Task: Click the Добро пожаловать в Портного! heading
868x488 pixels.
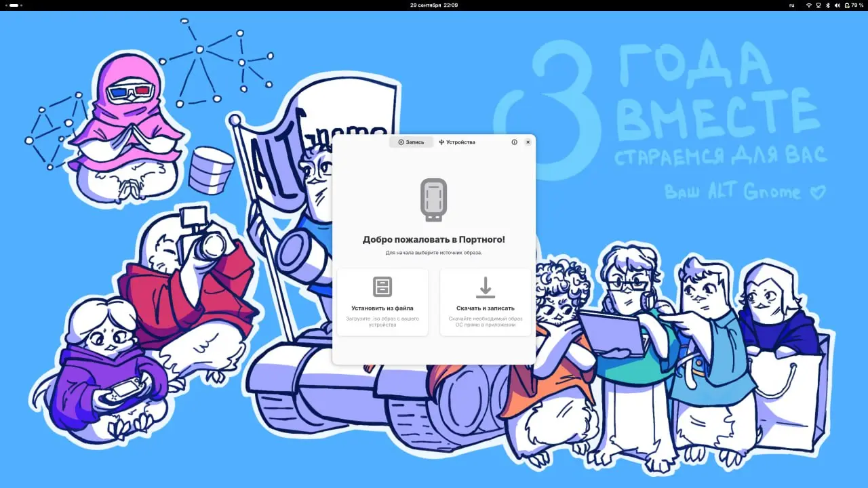Action: tap(434, 239)
